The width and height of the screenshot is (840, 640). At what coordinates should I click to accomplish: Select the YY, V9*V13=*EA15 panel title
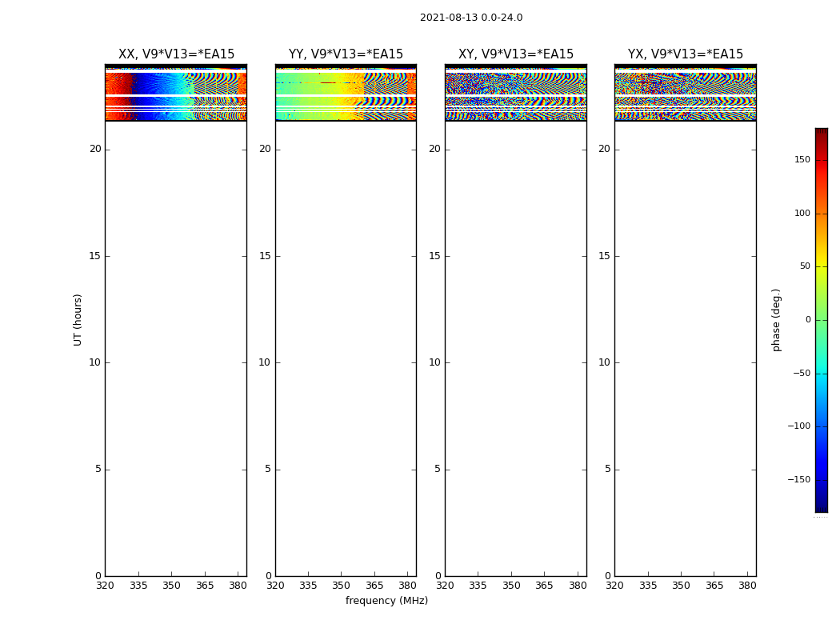click(346, 54)
